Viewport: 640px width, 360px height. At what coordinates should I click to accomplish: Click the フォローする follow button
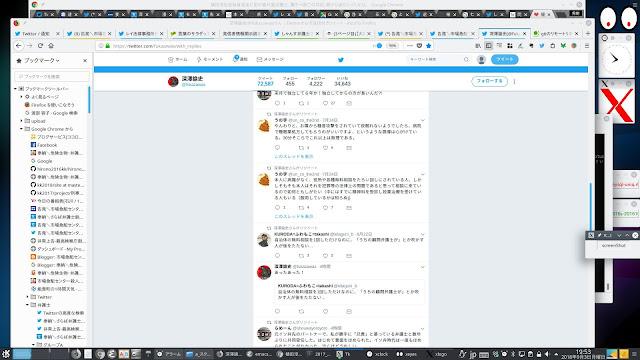coord(489,81)
